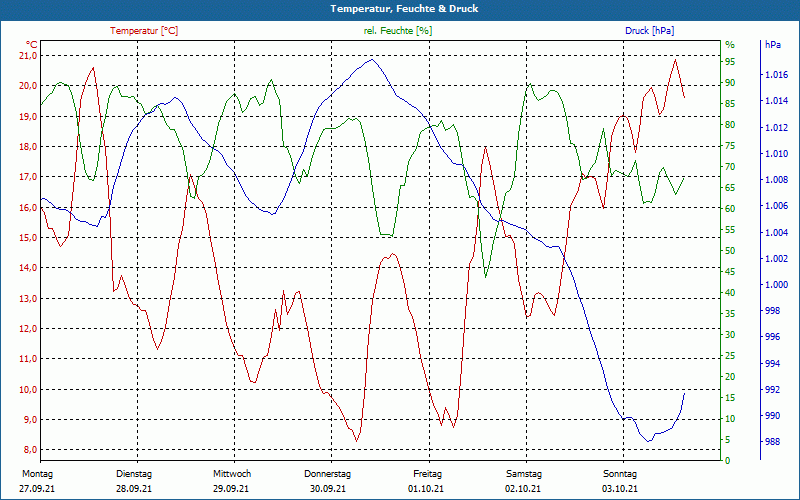Click the '18,0' temperature axis value
Screen dimensions: 800x500
click(x=28, y=146)
